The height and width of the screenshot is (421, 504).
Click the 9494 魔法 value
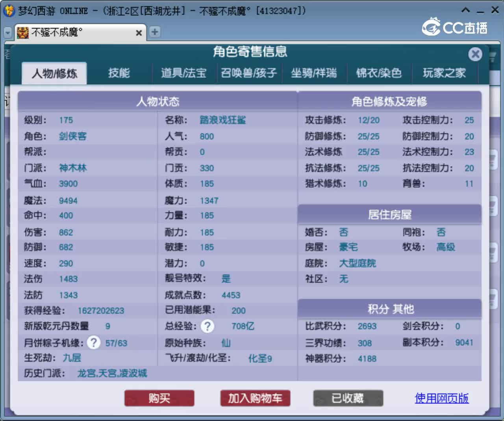pos(68,201)
